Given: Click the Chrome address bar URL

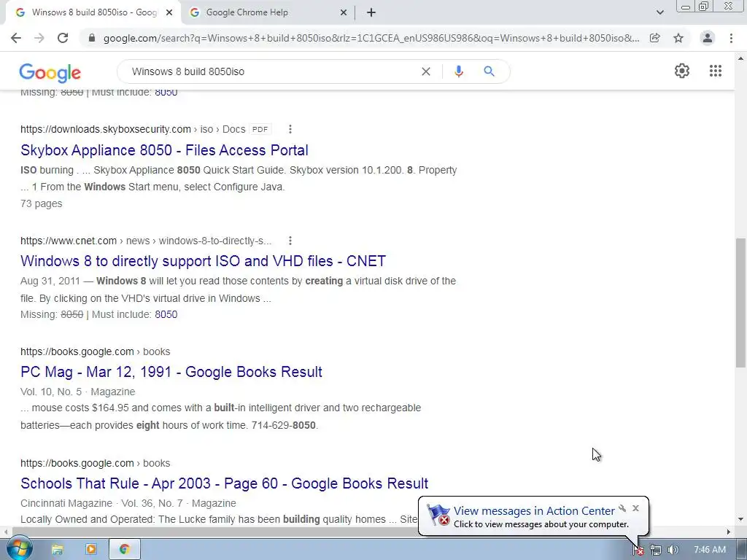Looking at the screenshot, I should [x=371, y=38].
